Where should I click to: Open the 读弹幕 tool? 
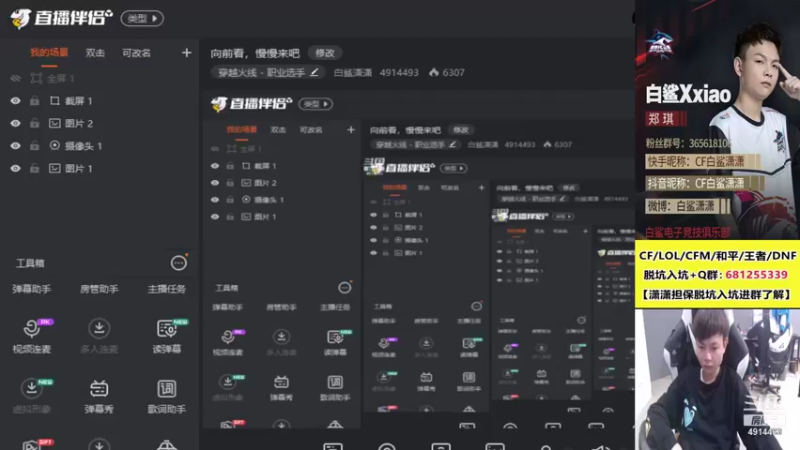coord(167,336)
